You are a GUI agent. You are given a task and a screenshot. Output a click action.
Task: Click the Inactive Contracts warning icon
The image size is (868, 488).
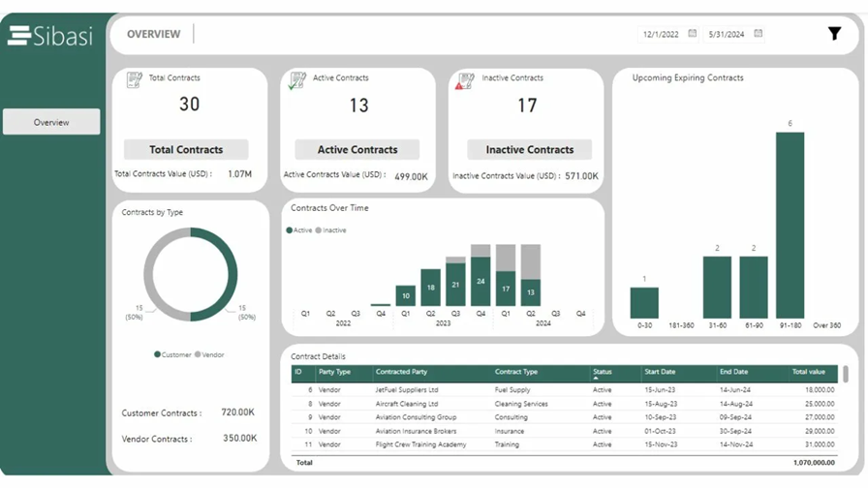tap(466, 82)
